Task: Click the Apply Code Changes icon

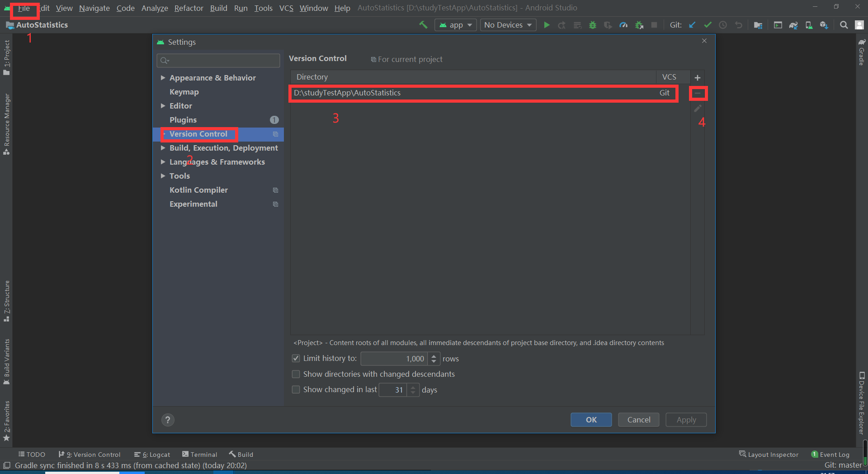Action: pos(577,25)
